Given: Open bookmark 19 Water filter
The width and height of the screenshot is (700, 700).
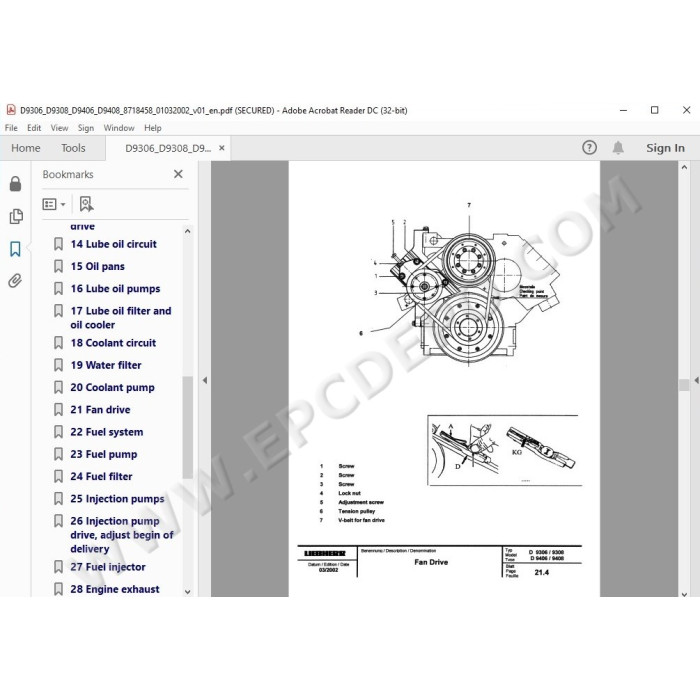Looking at the screenshot, I should [x=106, y=365].
